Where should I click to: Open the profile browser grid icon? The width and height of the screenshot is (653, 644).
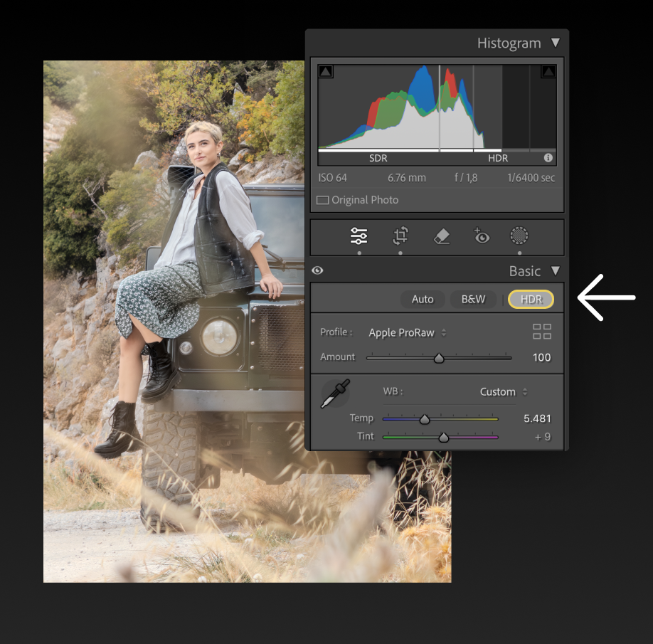(542, 332)
